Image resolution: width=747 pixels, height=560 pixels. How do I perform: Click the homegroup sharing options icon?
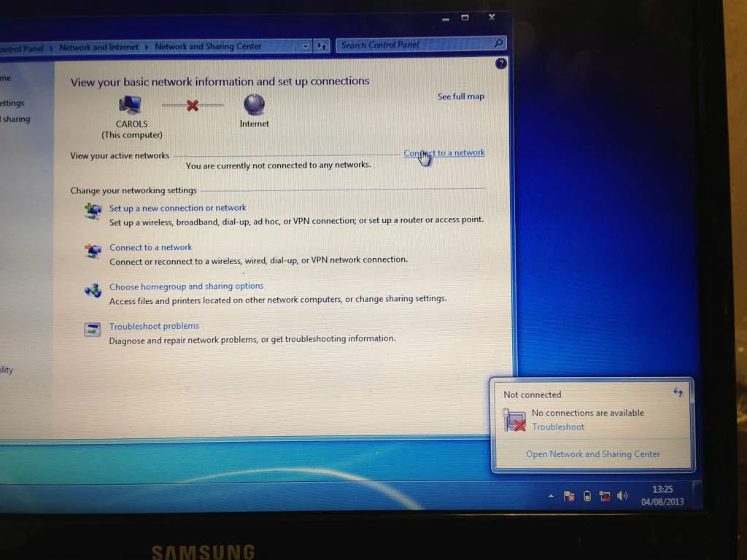[93, 290]
